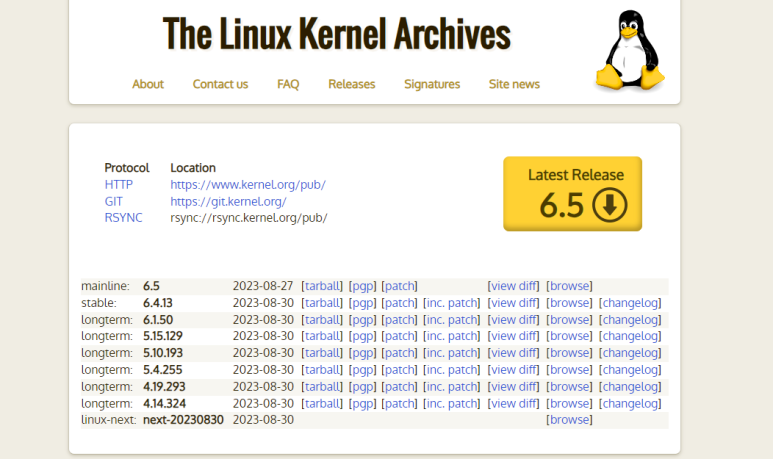Screen dimensions: 773x459
Task: View diff for longterm 6.1.50
Action: [513, 319]
